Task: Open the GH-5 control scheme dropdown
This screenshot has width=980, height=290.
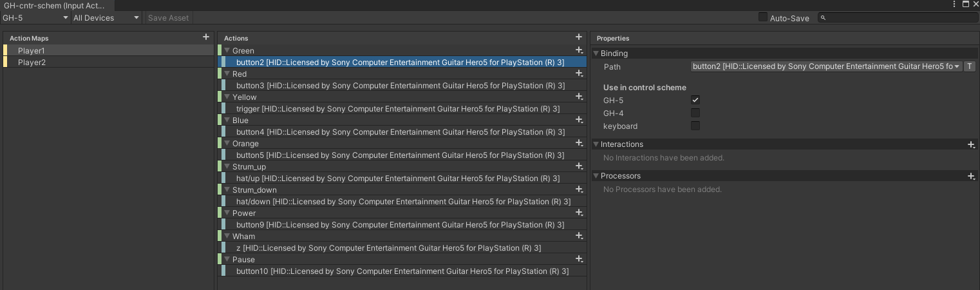Action: point(35,18)
